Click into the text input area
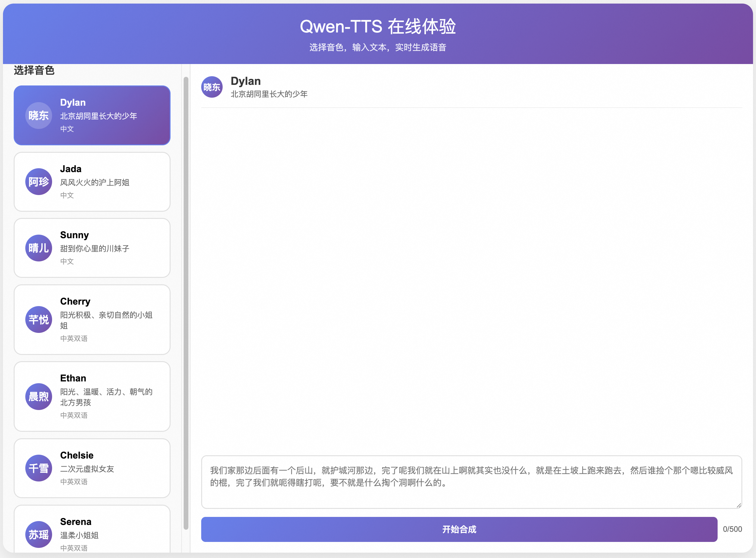Screen dimensions: 756x558 click(x=471, y=482)
